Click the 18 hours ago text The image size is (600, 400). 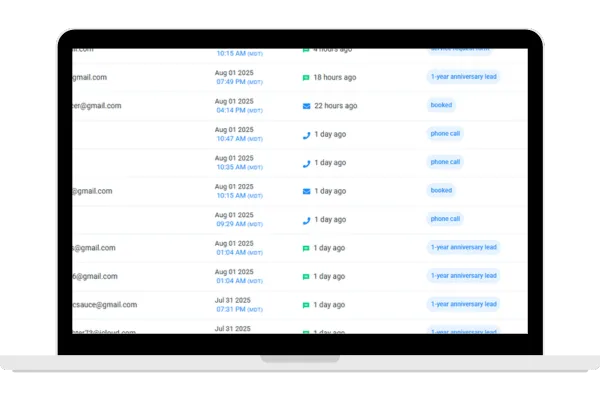335,77
